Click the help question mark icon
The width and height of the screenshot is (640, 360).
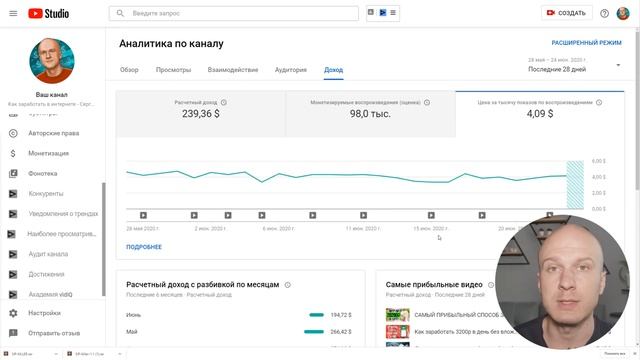[604, 13]
